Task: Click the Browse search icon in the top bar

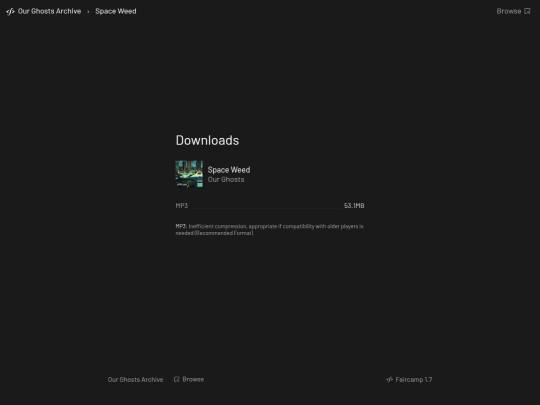Action: pyautogui.click(x=527, y=11)
